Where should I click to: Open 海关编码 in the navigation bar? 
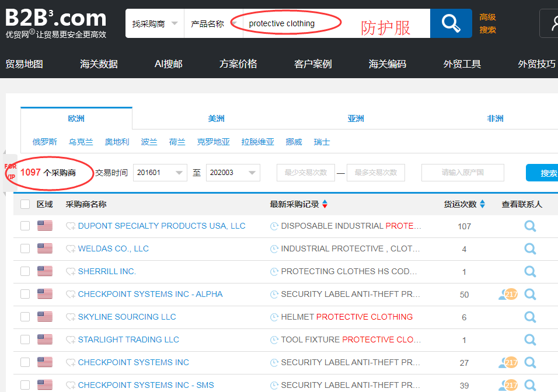pyautogui.click(x=387, y=64)
